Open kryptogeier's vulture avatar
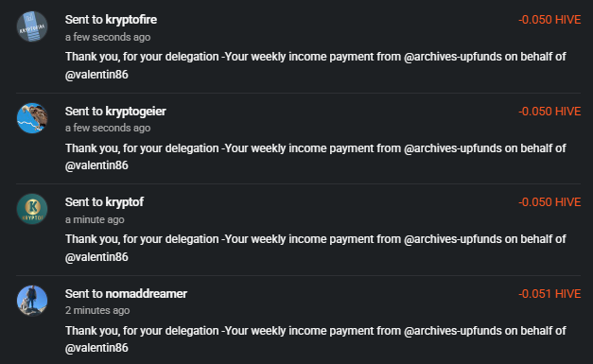The image size is (593, 364). 32,118
